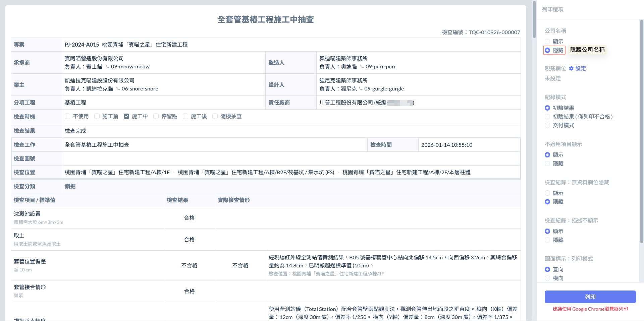Choose 交付模式 record mode

547,125
